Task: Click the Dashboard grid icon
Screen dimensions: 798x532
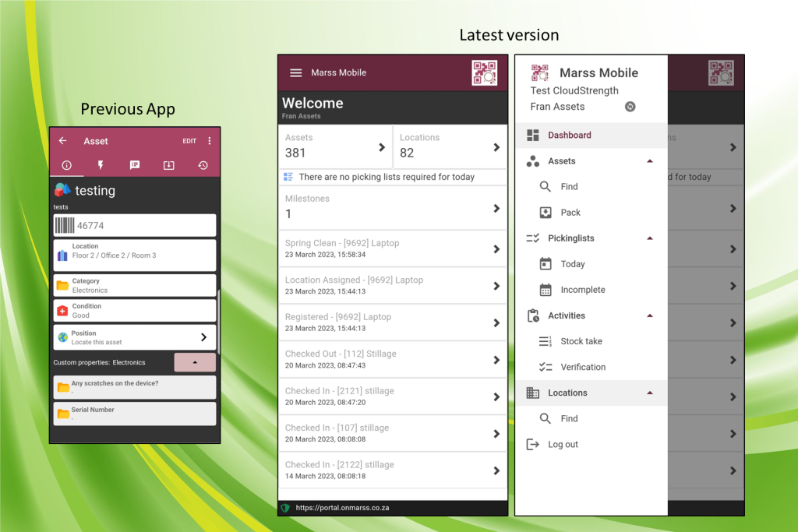Action: pyautogui.click(x=533, y=135)
